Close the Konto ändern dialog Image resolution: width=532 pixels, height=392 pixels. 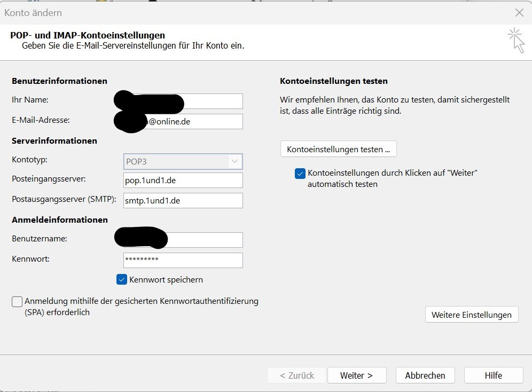point(519,13)
